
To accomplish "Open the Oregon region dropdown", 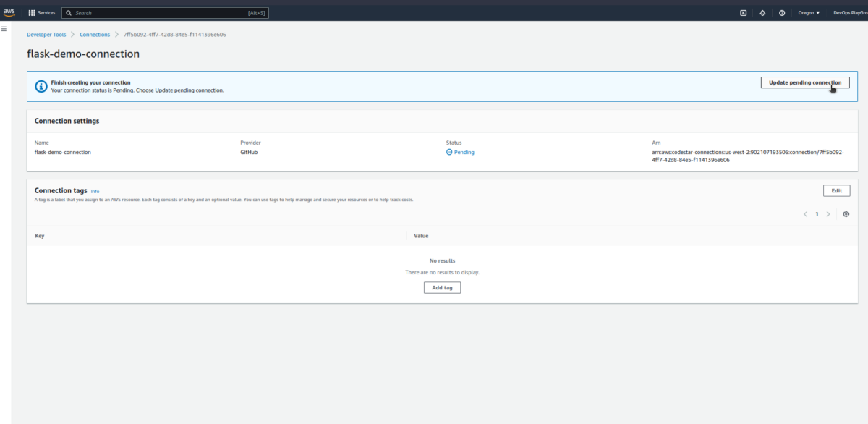I will tap(807, 13).
